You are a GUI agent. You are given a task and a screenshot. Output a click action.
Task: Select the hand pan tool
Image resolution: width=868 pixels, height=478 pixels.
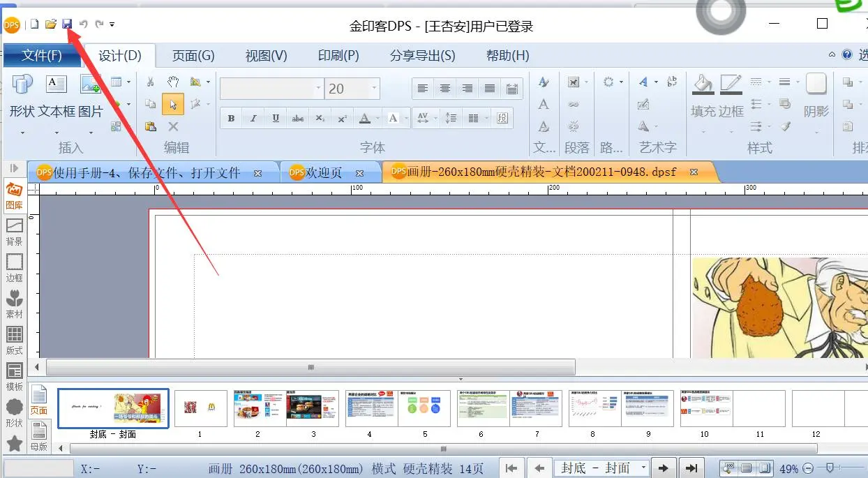pyautogui.click(x=173, y=82)
